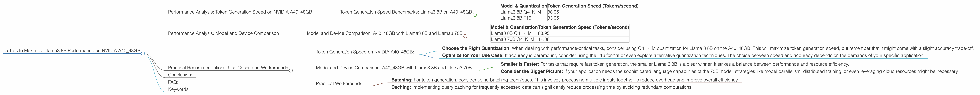980x95 pixels.
Task: Click the 'Keywords:' node
Action: pos(179,89)
